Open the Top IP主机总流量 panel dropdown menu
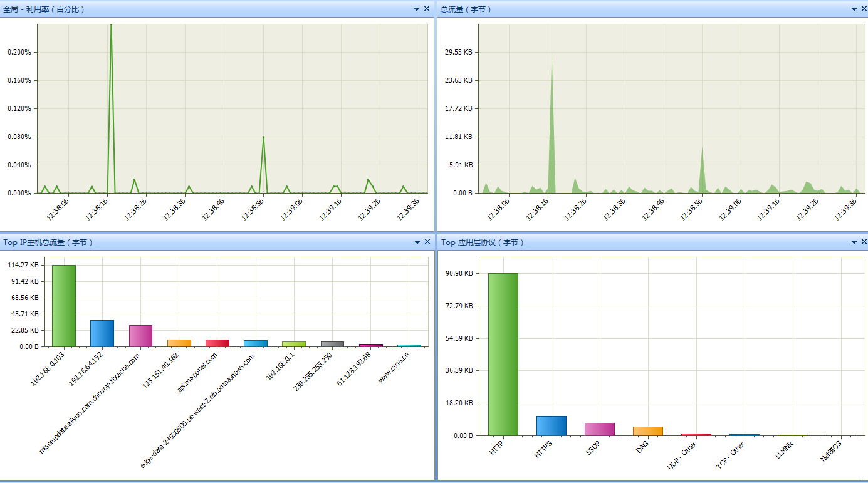 coord(417,242)
